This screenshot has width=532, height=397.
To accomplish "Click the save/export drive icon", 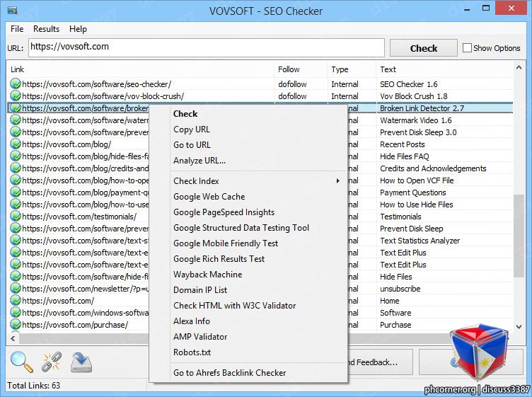I will click(81, 362).
